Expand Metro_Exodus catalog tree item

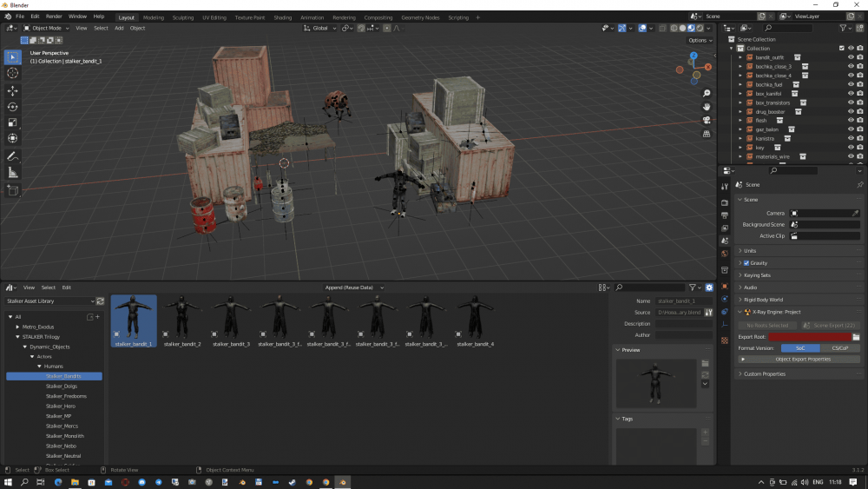(x=17, y=327)
